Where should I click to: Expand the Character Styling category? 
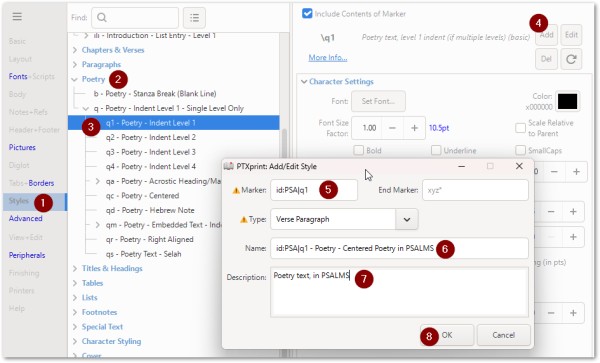pos(75,341)
